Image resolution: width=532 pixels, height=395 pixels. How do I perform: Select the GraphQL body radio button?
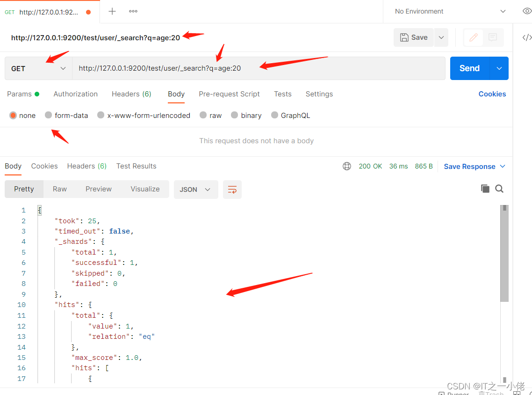(x=274, y=115)
